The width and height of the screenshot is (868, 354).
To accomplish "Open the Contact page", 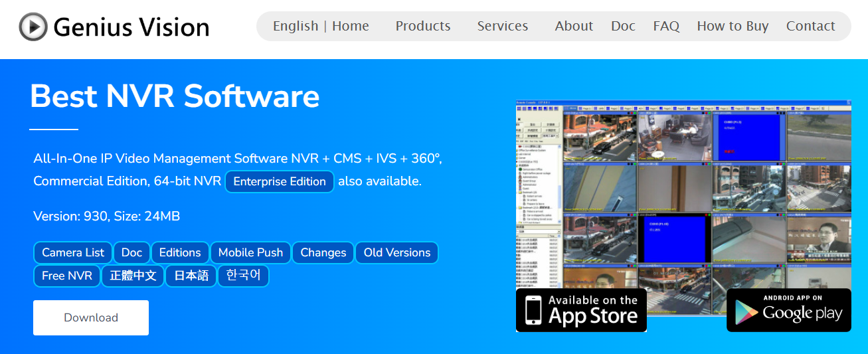I will tap(810, 26).
